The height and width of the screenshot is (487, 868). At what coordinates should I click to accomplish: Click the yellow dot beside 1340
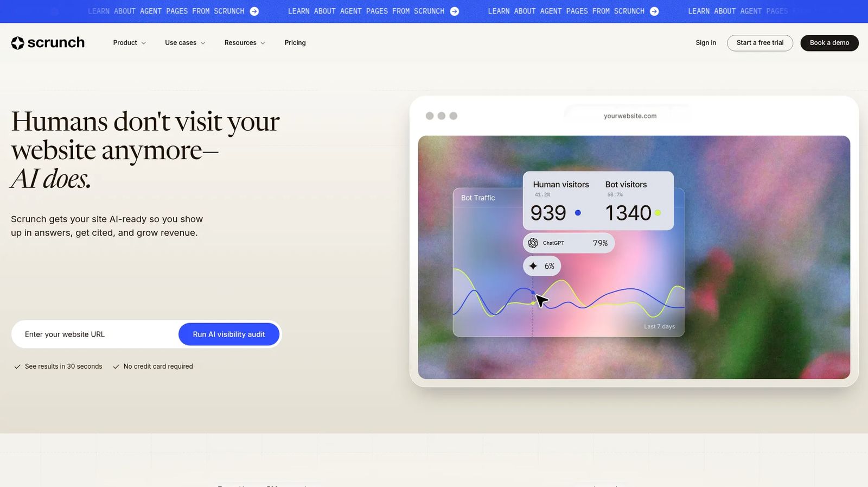pos(658,213)
